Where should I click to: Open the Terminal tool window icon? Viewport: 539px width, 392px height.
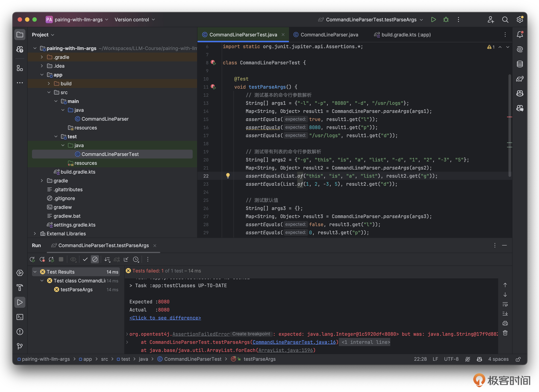pyautogui.click(x=20, y=317)
